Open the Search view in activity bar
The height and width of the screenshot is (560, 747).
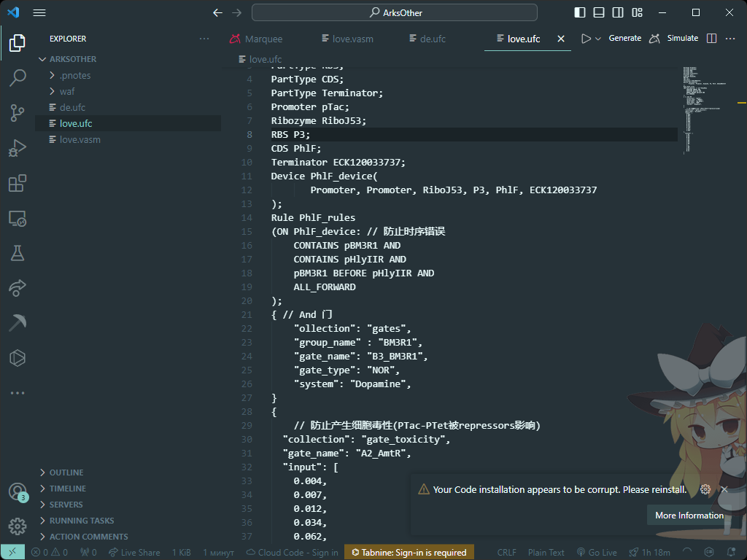tap(18, 77)
